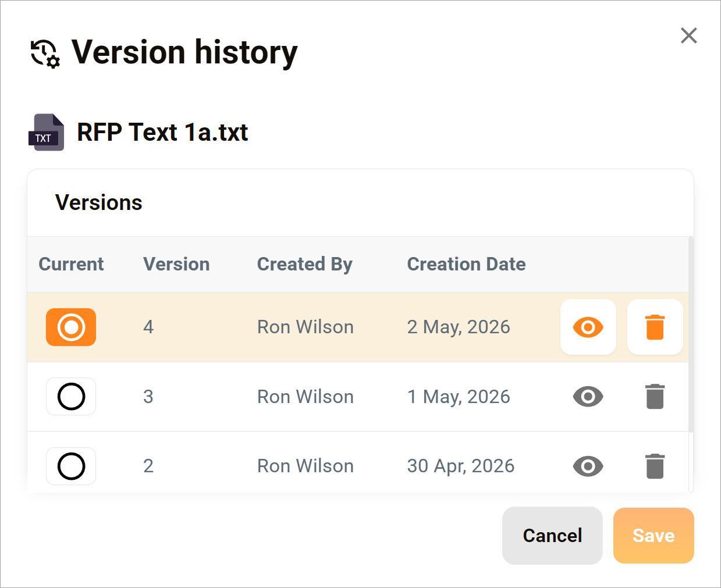Set version 2 as current
Image resolution: width=721 pixels, height=588 pixels.
71,466
